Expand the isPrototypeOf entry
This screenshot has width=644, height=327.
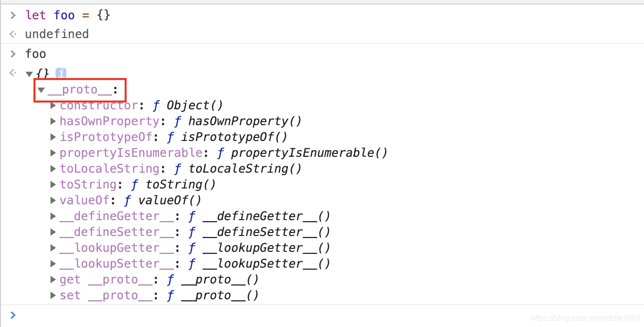[54, 137]
